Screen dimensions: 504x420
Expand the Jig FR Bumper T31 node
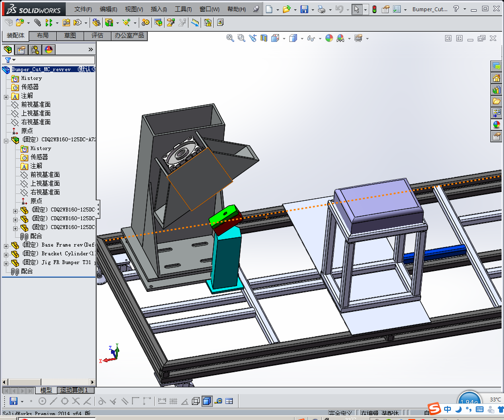click(x=6, y=264)
